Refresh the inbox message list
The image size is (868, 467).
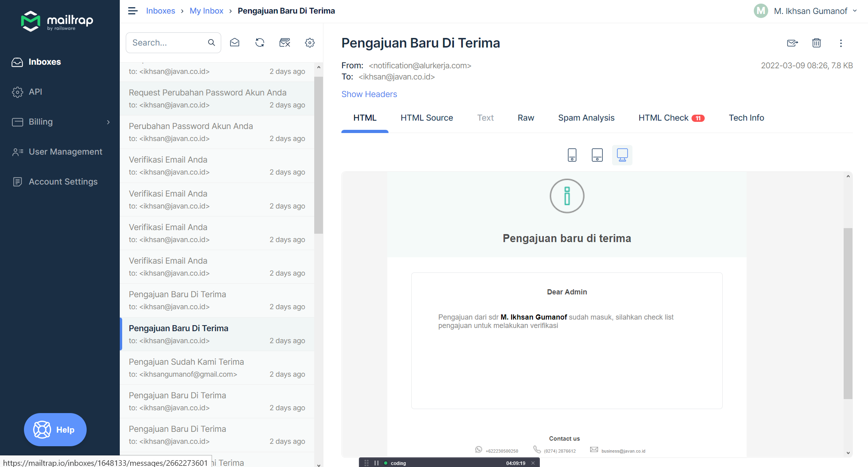tap(260, 43)
